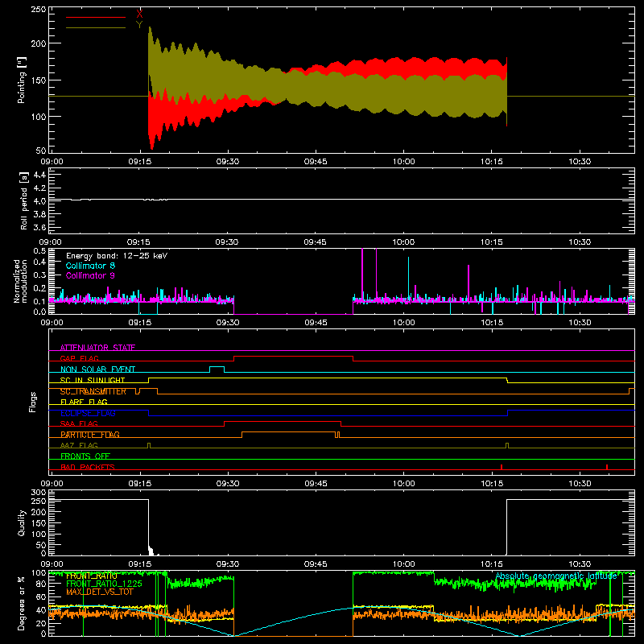
Task: Click 10:30 time label under Pointing plot
Action: (580, 162)
